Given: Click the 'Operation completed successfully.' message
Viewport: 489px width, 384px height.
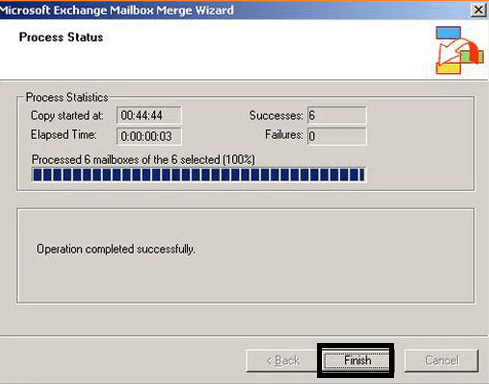Looking at the screenshot, I should tap(116, 249).
